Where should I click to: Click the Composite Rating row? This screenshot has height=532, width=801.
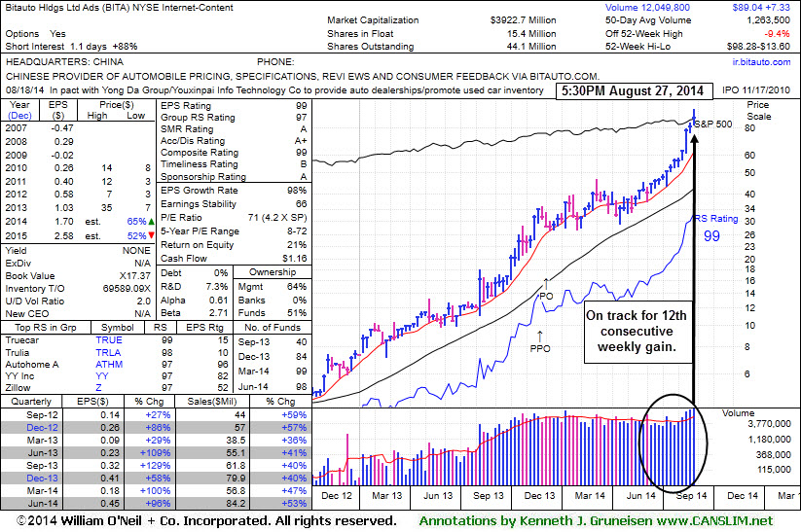pos(234,153)
